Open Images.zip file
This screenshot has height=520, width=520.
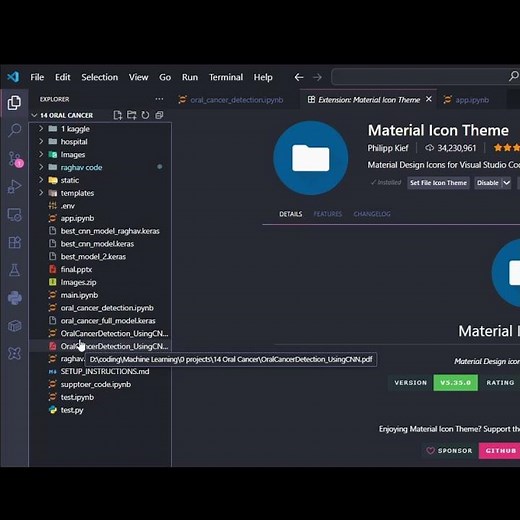tap(100, 282)
